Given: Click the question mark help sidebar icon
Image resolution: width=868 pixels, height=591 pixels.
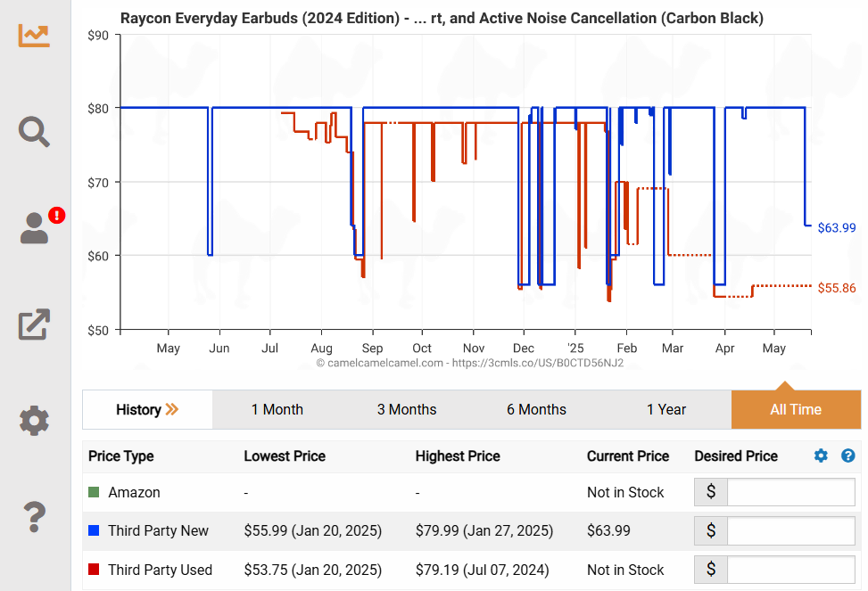Looking at the screenshot, I should [34, 515].
